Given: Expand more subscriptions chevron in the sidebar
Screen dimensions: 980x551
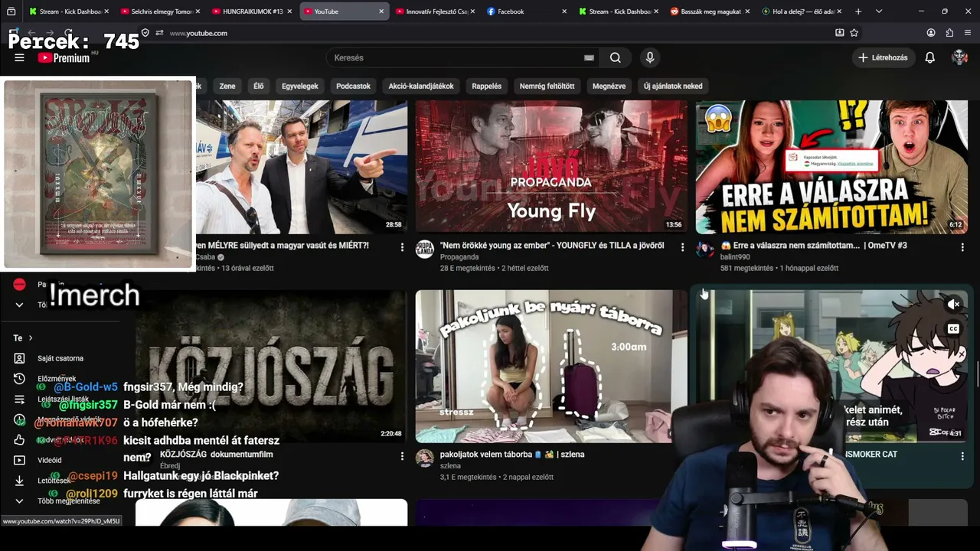Looking at the screenshot, I should 19,305.
